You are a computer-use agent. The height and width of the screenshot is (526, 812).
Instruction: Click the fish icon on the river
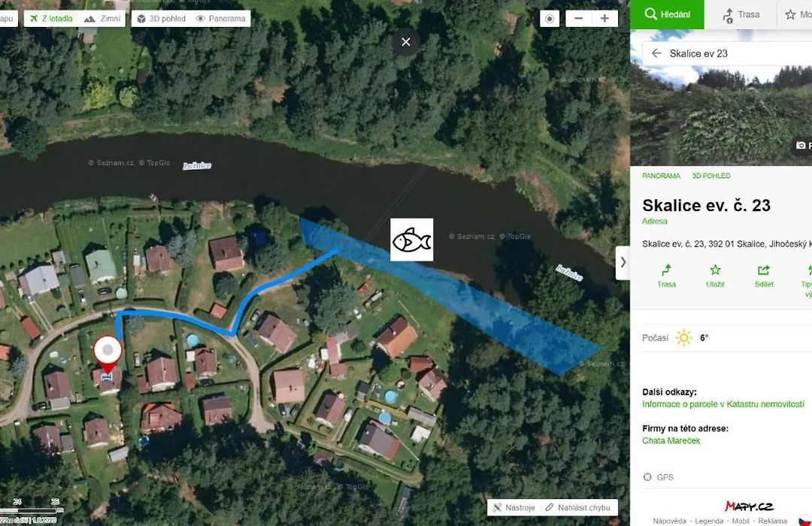[412, 240]
